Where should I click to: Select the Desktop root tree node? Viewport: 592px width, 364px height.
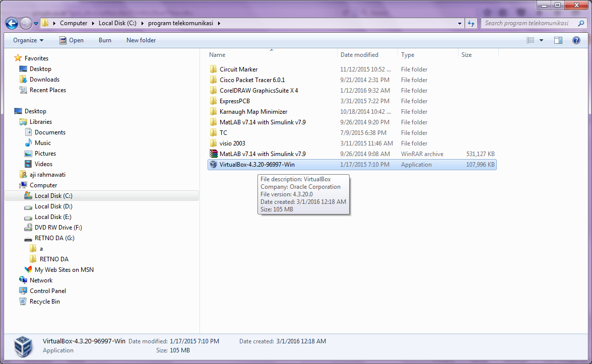[x=35, y=111]
